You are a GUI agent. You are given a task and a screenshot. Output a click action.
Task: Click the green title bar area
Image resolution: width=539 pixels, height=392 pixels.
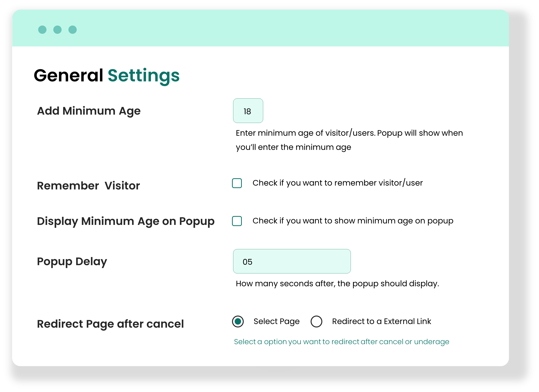pyautogui.click(x=261, y=29)
